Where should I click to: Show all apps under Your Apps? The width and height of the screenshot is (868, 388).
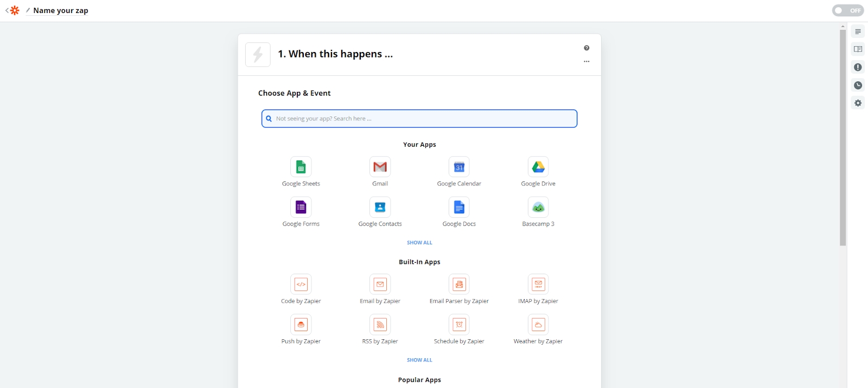coord(419,243)
